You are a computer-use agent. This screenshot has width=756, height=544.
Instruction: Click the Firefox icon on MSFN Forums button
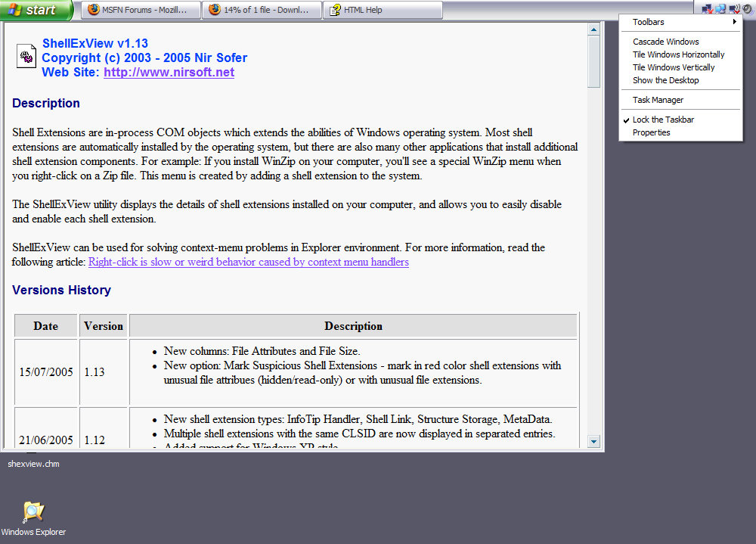pos(94,10)
